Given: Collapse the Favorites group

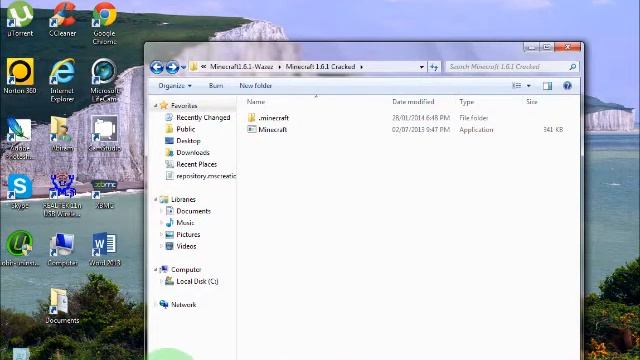Looking at the screenshot, I should point(156,106).
